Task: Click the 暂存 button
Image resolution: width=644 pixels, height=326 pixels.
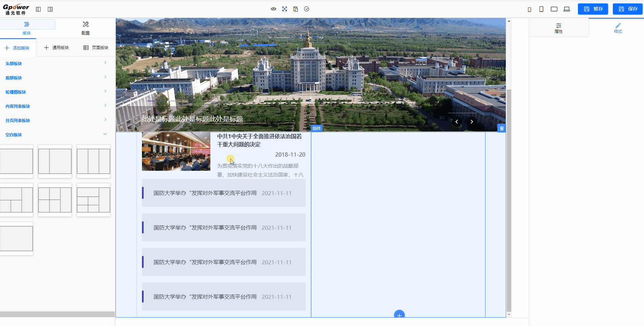Action: pyautogui.click(x=593, y=9)
